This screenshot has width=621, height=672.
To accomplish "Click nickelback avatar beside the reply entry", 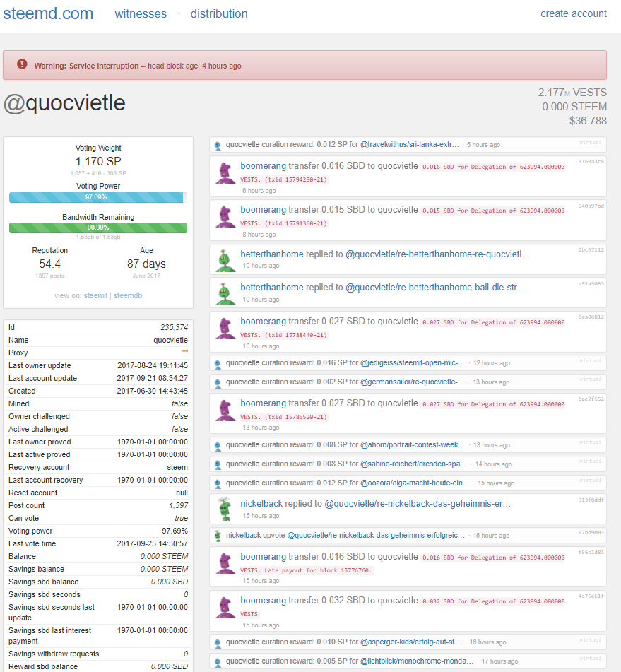I will coord(225,509).
